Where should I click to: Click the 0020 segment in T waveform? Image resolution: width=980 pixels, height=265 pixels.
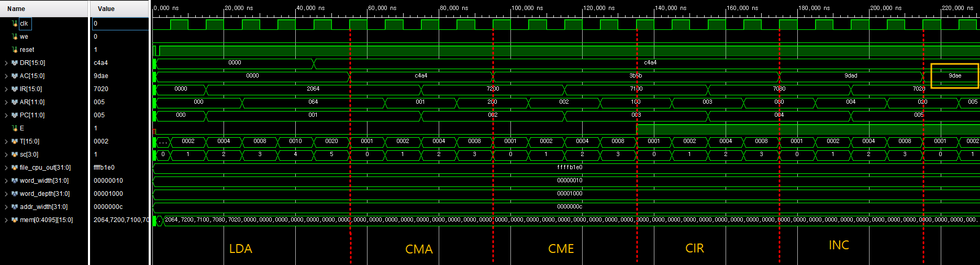click(x=331, y=141)
